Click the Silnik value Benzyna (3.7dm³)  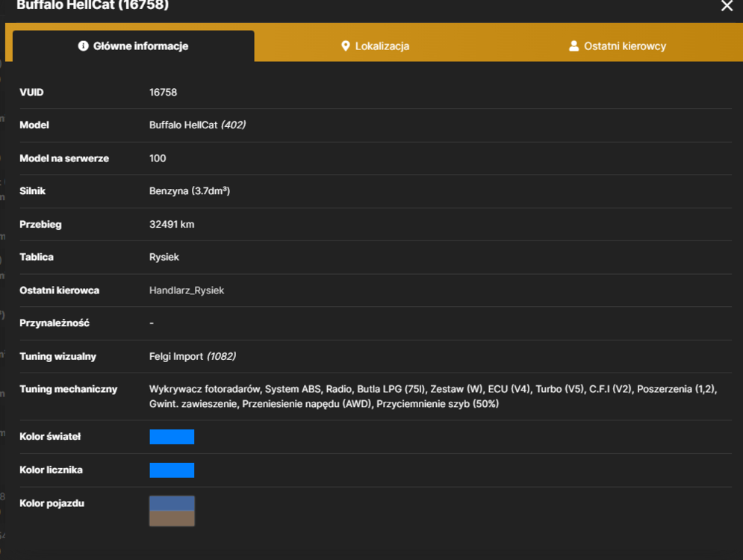(190, 191)
